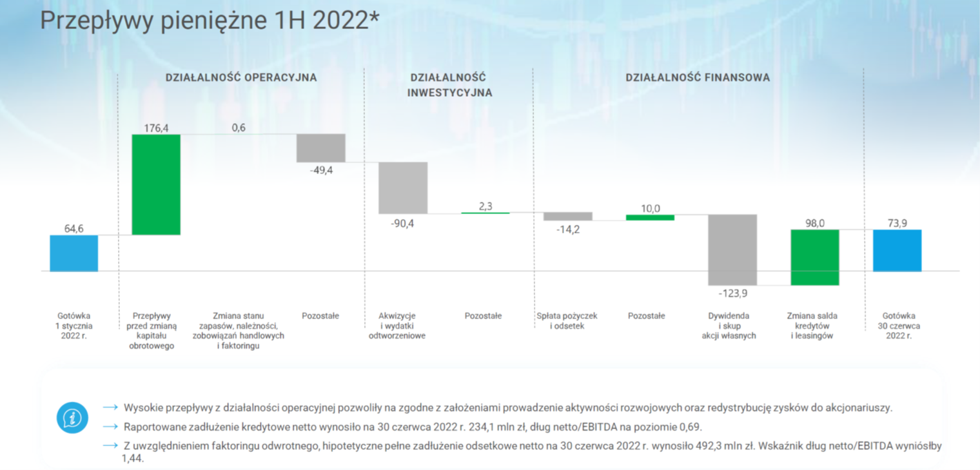This screenshot has height=470, width=980.
Task: Click label Zmiana salda kredytów i leasingów
Action: pos(812,326)
